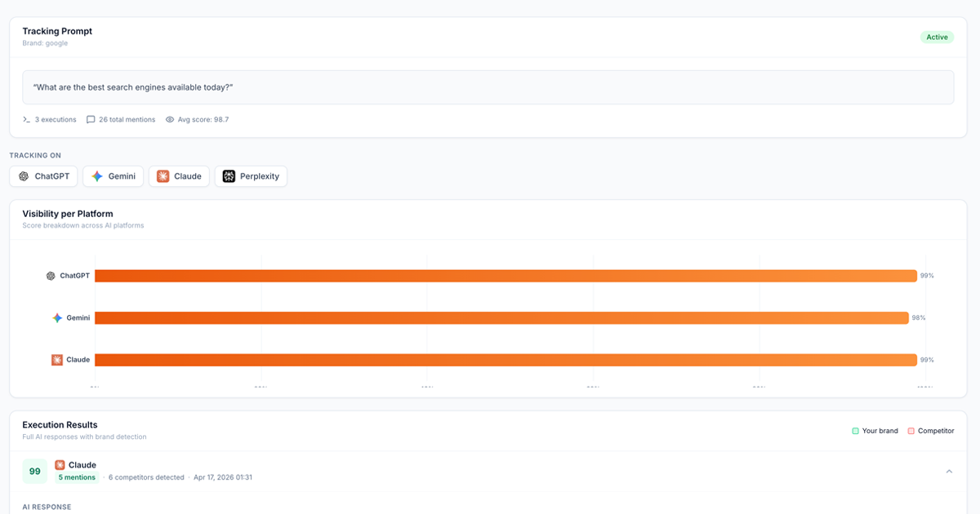
Task: Click the speech bubble icon near 26 total mentions
Action: pyautogui.click(x=90, y=119)
